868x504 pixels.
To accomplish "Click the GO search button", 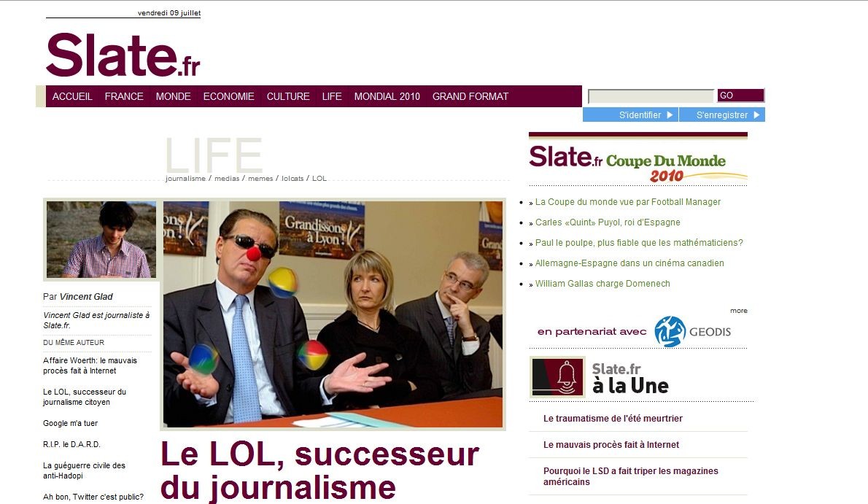I will pyautogui.click(x=740, y=96).
